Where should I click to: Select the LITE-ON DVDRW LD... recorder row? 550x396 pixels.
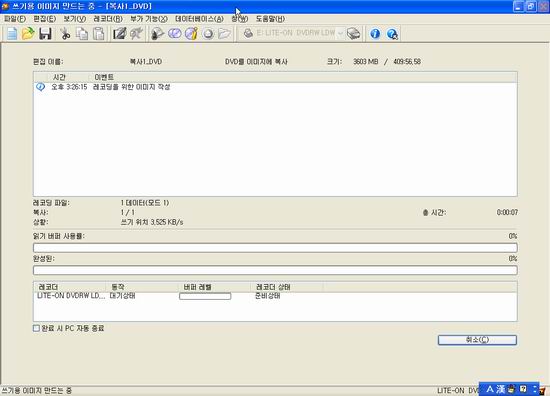coord(275,296)
